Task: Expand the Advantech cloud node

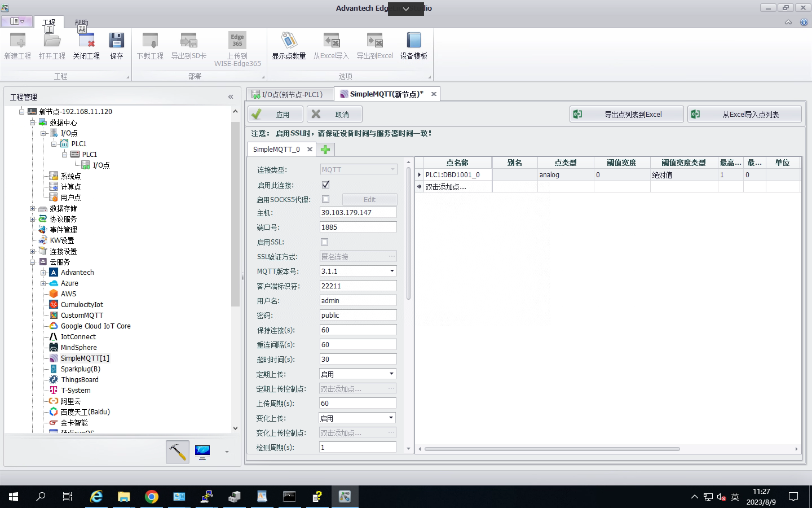Action: tap(43, 272)
